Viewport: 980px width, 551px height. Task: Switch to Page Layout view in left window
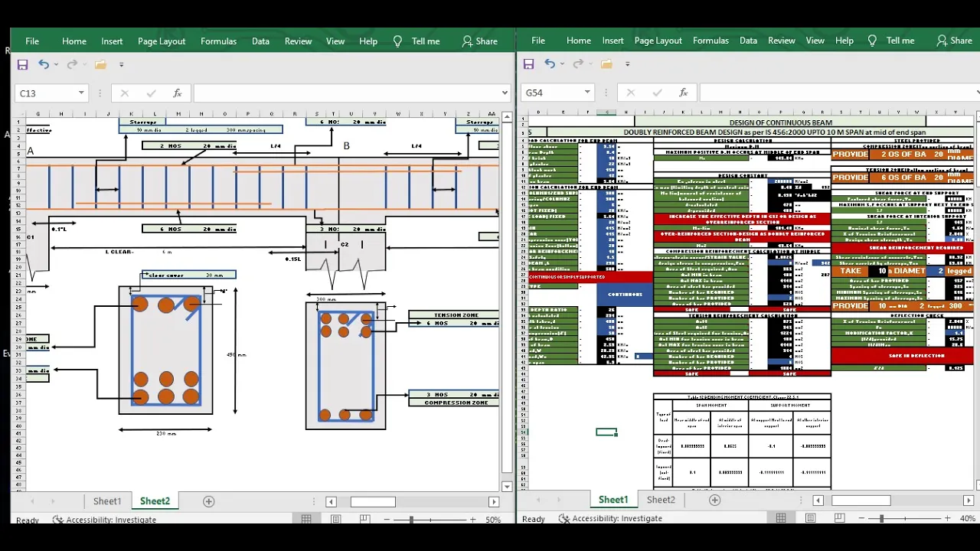(x=335, y=520)
